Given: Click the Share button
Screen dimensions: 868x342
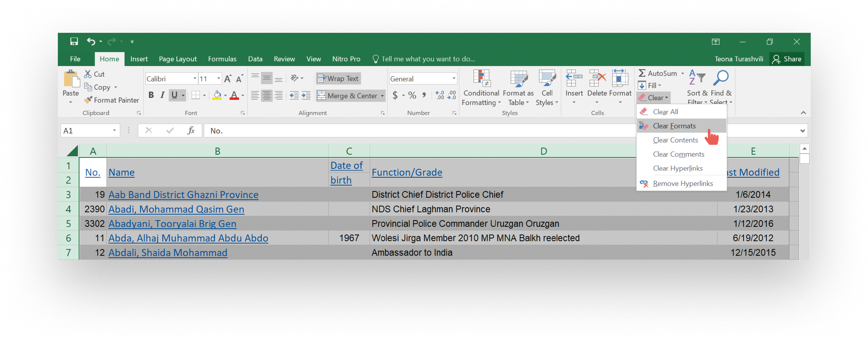Looking at the screenshot, I should (787, 59).
